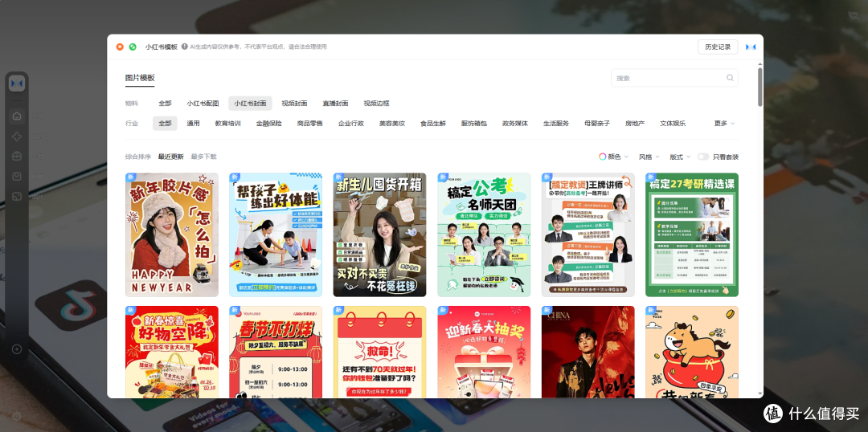This screenshot has width=868, height=432.
Task: Open the 好物空降 template thumbnail
Action: pyautogui.click(x=172, y=352)
